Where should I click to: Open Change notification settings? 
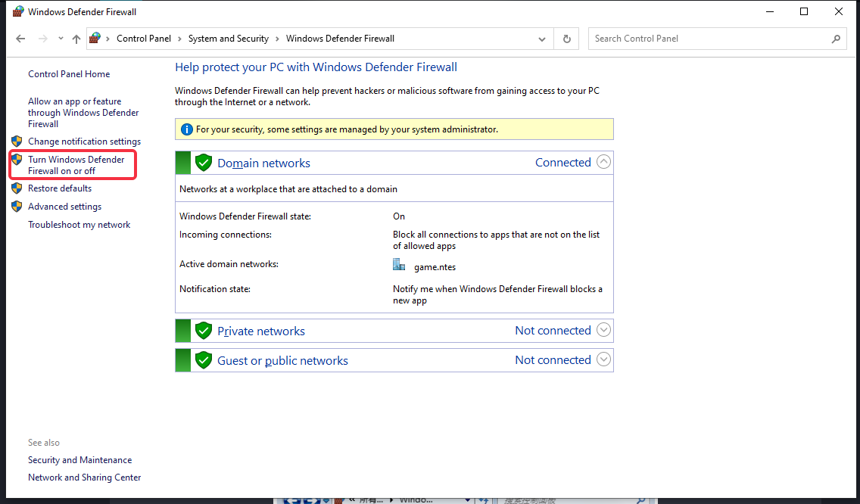(x=85, y=142)
